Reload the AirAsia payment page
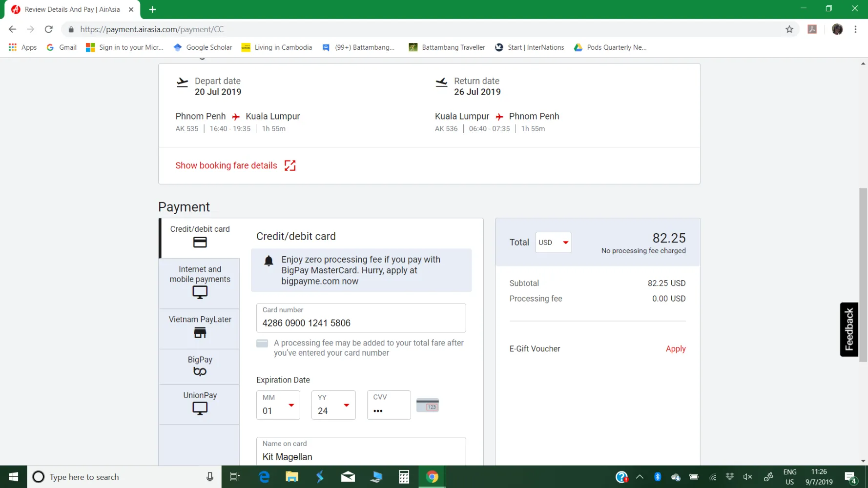 (x=49, y=29)
